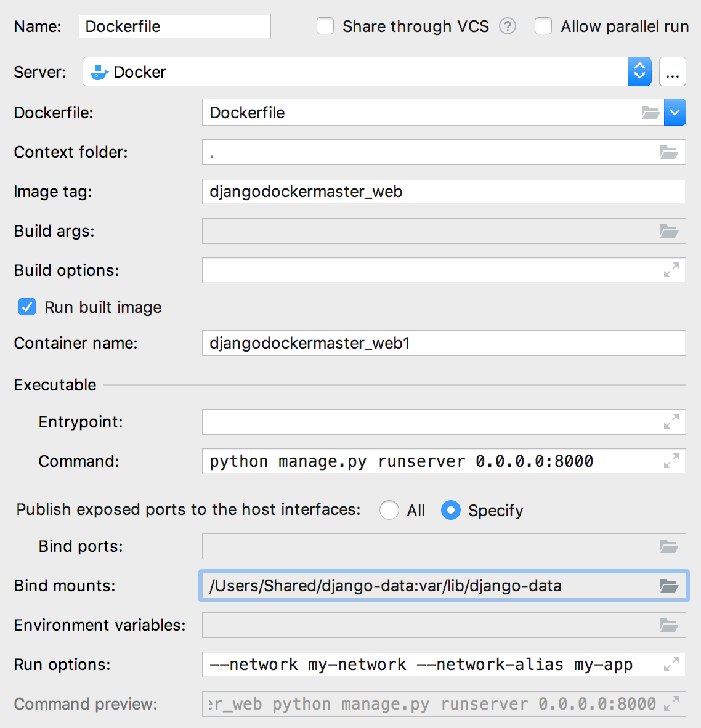Browse for Context folder

point(669,152)
